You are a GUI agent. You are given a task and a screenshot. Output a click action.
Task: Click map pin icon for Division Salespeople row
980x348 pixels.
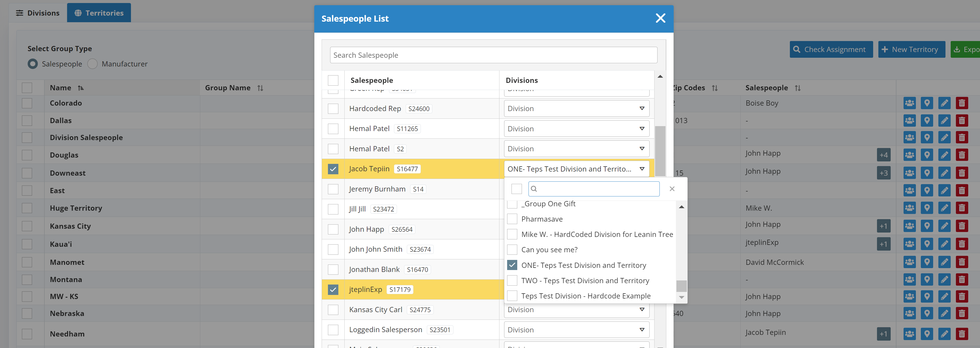point(927,138)
